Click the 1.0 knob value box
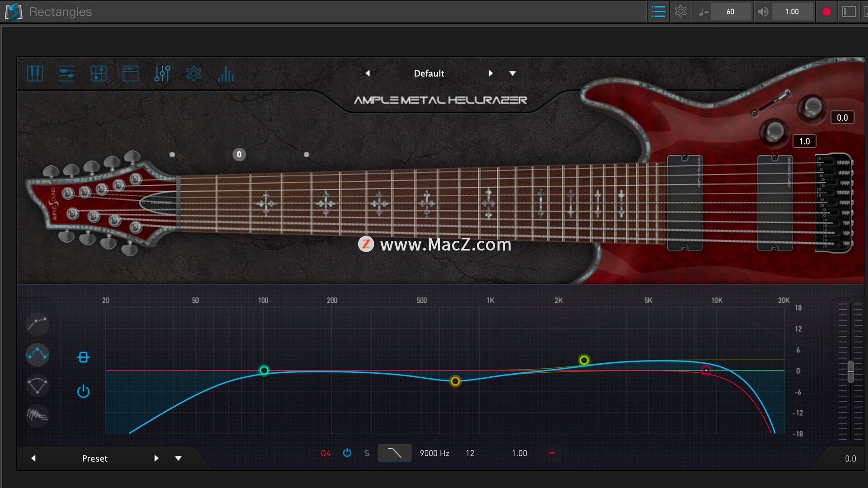868x488 pixels. 804,141
